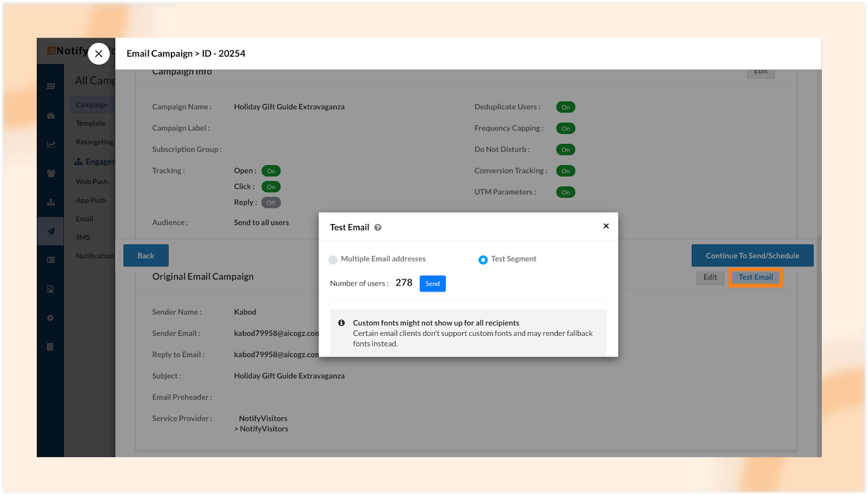The width and height of the screenshot is (868, 495).
Task: Open the apps grid icon in the sidebar
Action: pos(51,86)
